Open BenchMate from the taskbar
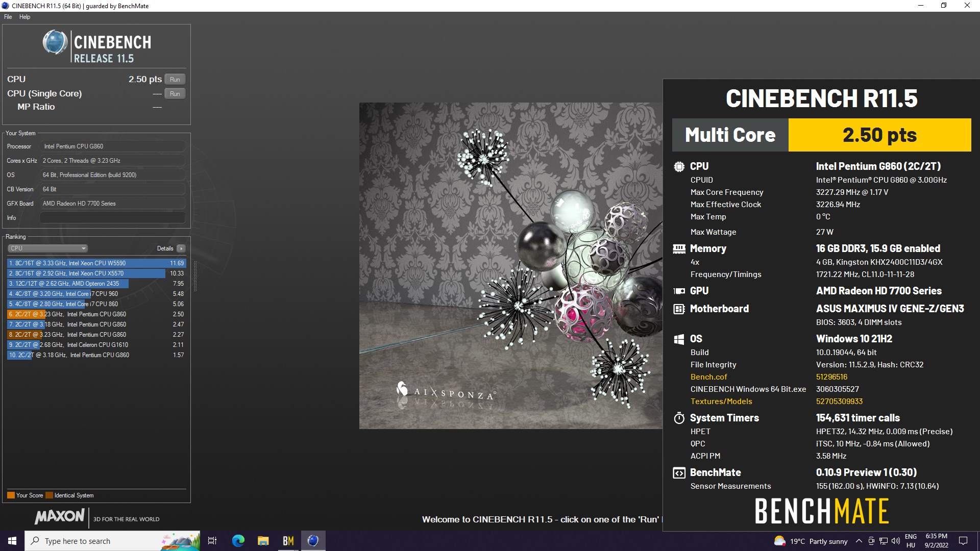The image size is (980, 551). click(288, 541)
